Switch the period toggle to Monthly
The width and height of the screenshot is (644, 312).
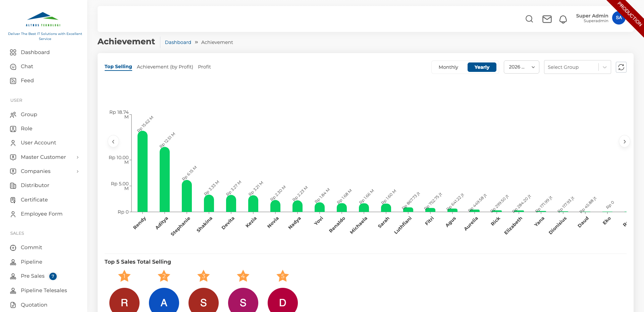point(448,67)
